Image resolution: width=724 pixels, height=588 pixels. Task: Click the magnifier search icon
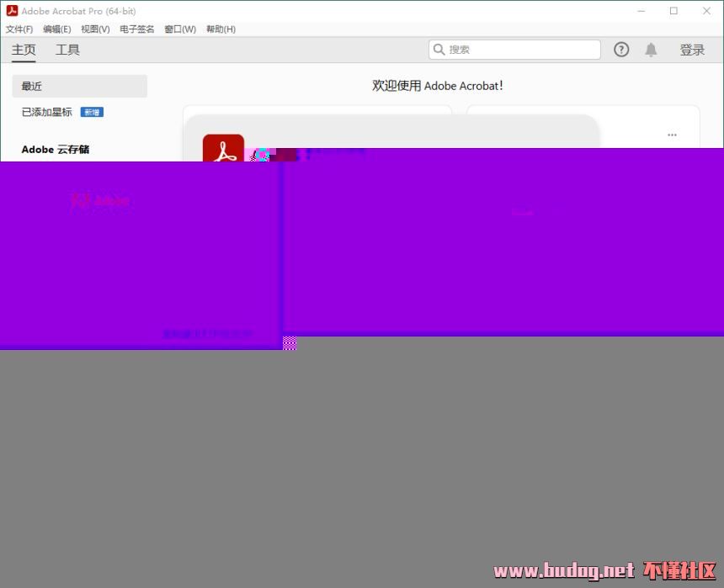coord(439,50)
